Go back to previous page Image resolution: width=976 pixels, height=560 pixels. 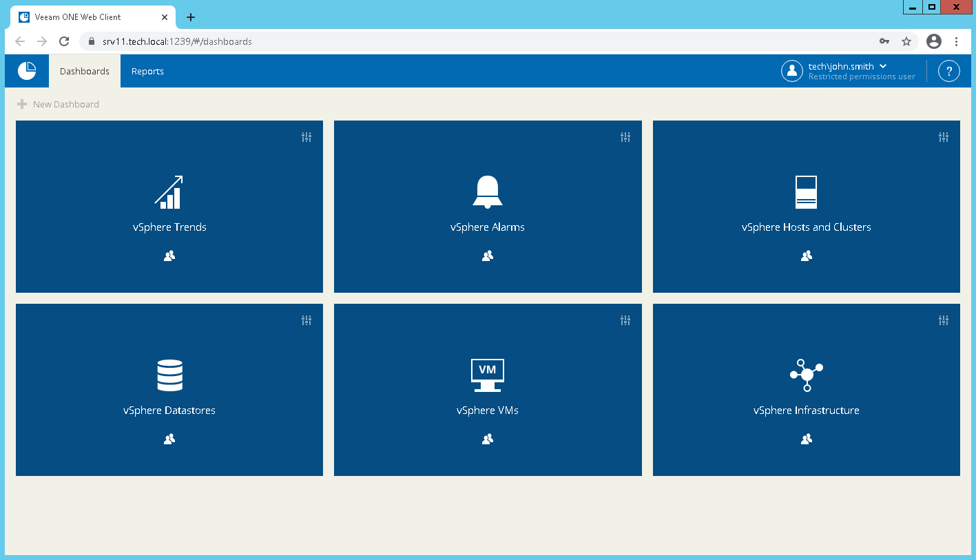coord(20,41)
